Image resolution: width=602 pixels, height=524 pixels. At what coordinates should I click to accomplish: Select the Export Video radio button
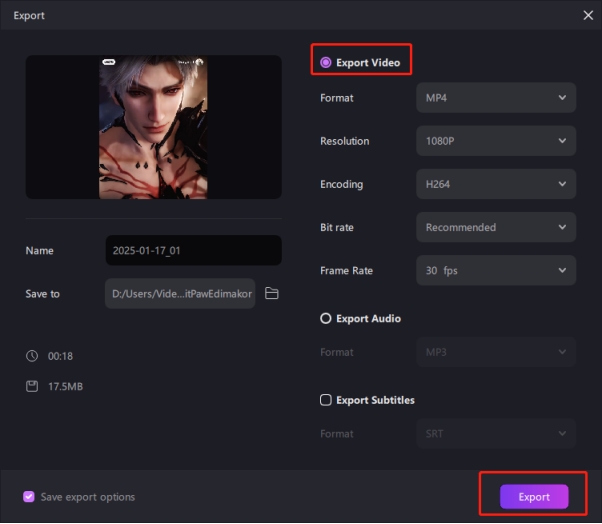point(326,63)
